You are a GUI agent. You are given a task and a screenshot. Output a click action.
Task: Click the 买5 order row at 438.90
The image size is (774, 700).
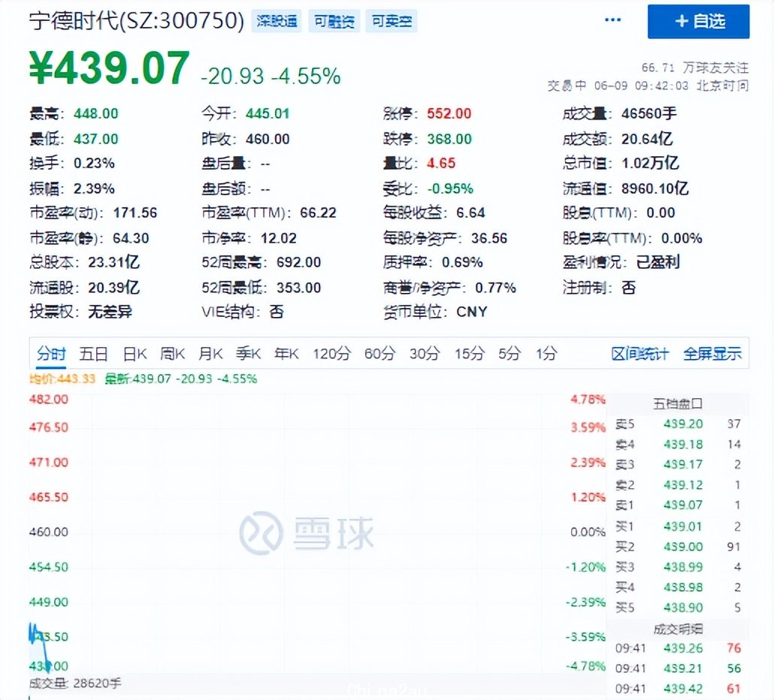pos(678,608)
